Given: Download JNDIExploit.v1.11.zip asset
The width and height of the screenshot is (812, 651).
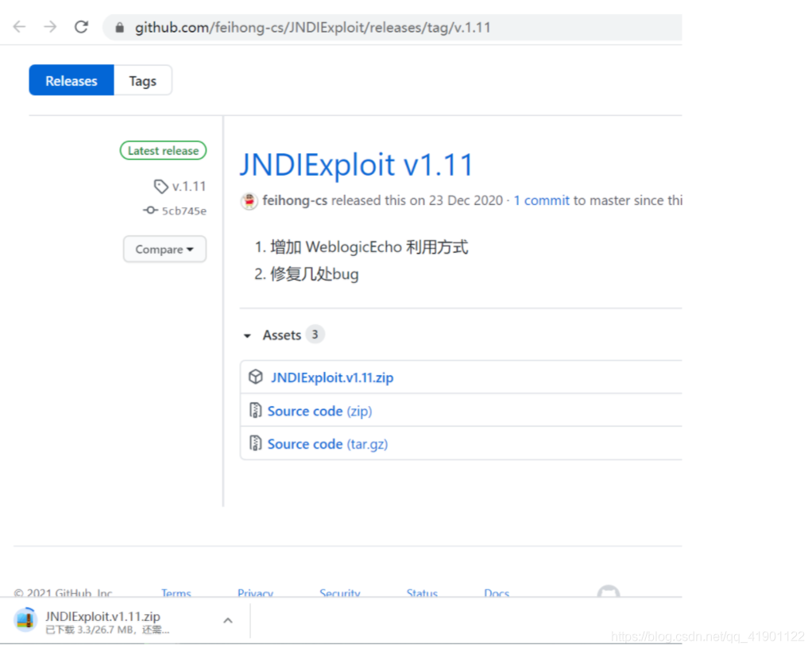Looking at the screenshot, I should tap(332, 378).
